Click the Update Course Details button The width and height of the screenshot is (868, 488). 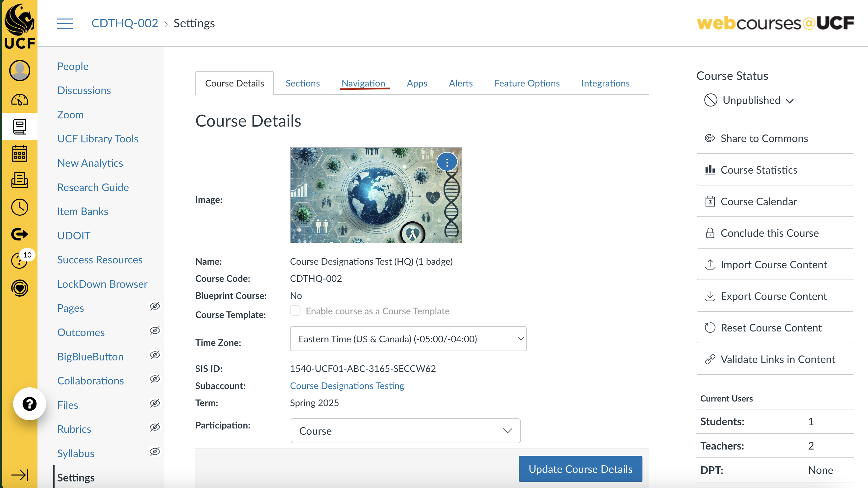(x=580, y=469)
